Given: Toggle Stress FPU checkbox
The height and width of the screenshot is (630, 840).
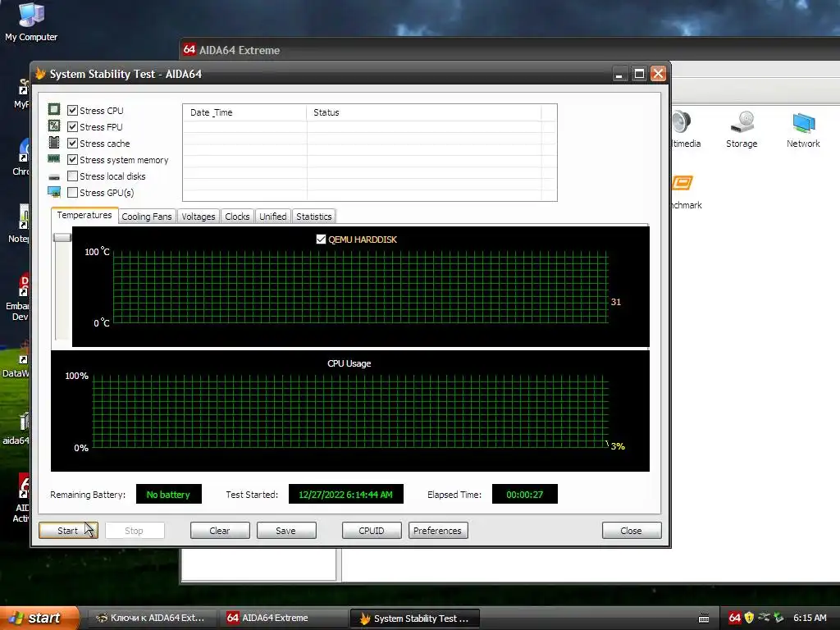Looking at the screenshot, I should (73, 127).
